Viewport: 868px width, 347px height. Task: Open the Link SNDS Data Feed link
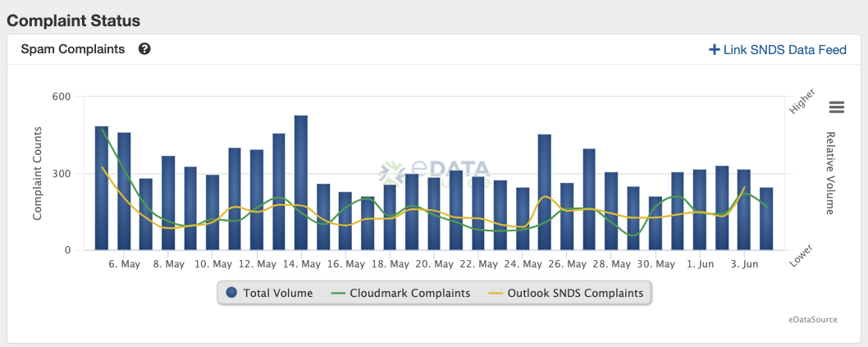pos(784,50)
